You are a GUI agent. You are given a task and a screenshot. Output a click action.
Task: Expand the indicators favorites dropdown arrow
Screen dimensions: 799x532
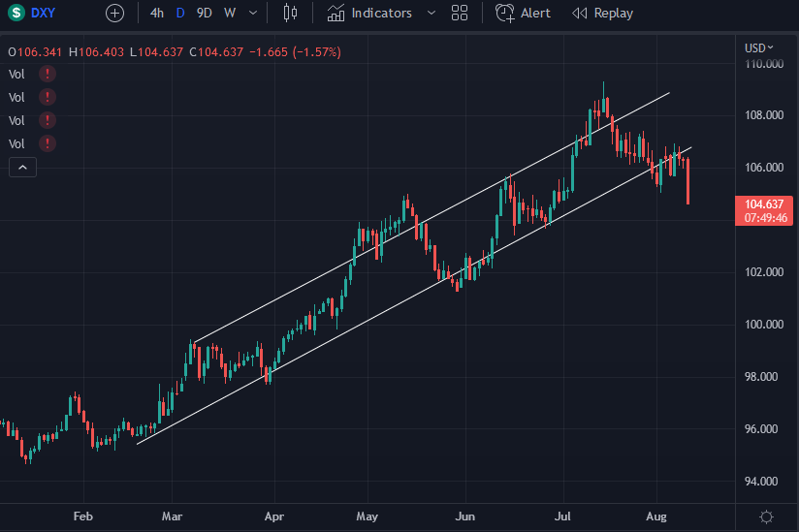click(x=431, y=13)
